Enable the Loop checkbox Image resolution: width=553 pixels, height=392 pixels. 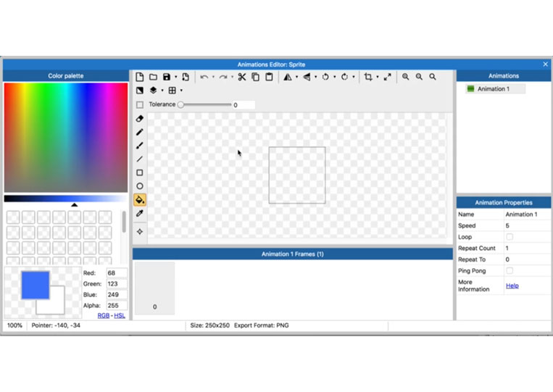(x=510, y=237)
